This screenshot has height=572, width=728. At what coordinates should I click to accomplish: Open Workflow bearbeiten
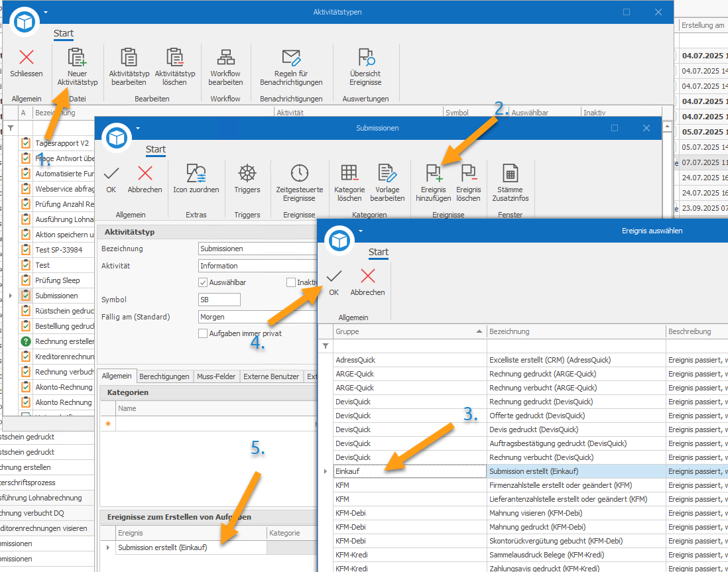(225, 68)
